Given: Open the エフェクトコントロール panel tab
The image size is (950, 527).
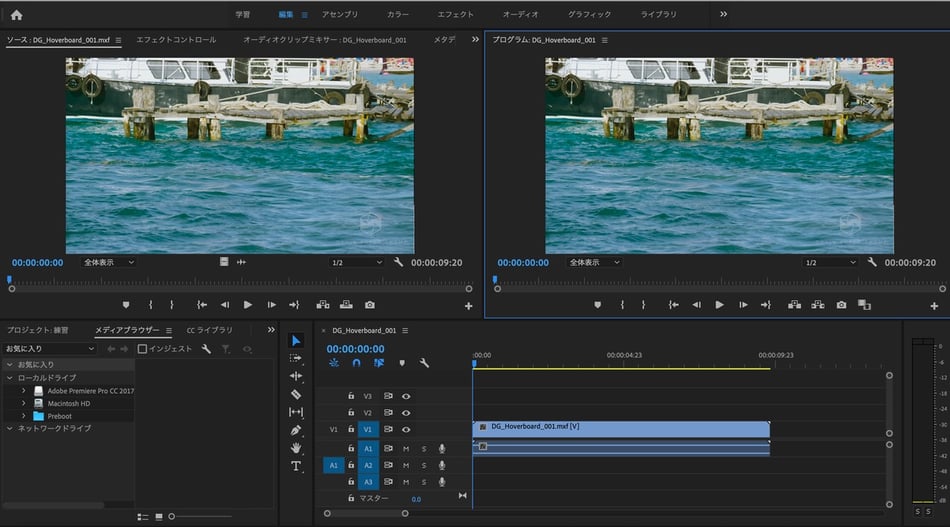Looking at the screenshot, I should coord(175,40).
